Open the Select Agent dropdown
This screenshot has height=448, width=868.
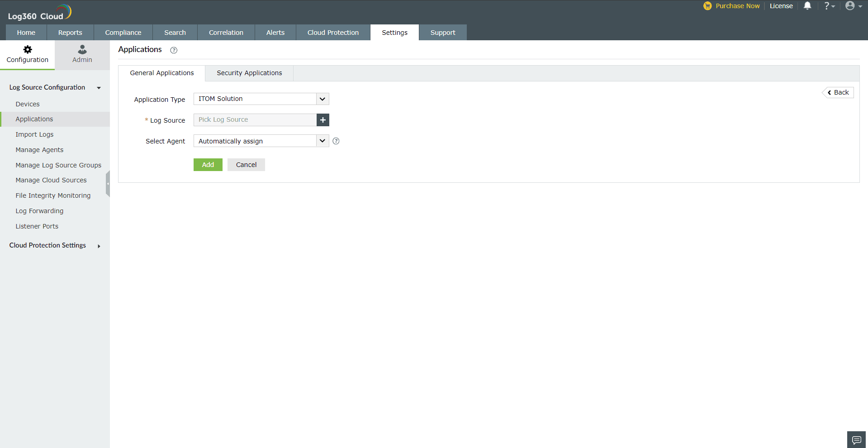(x=261, y=141)
